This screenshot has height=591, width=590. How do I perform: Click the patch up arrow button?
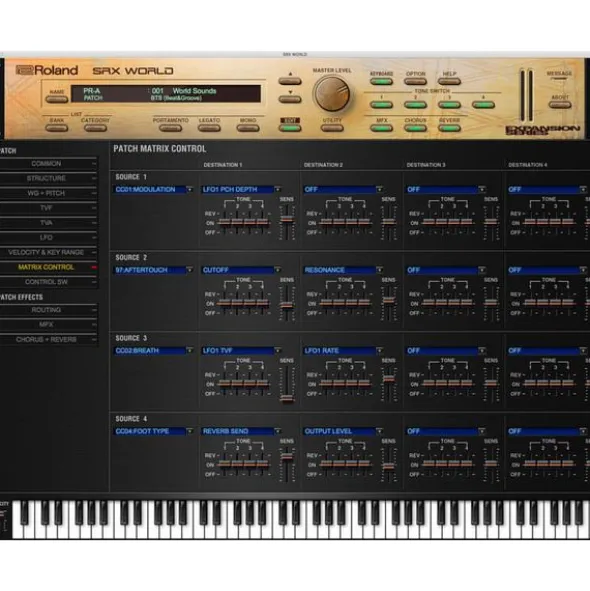click(290, 81)
